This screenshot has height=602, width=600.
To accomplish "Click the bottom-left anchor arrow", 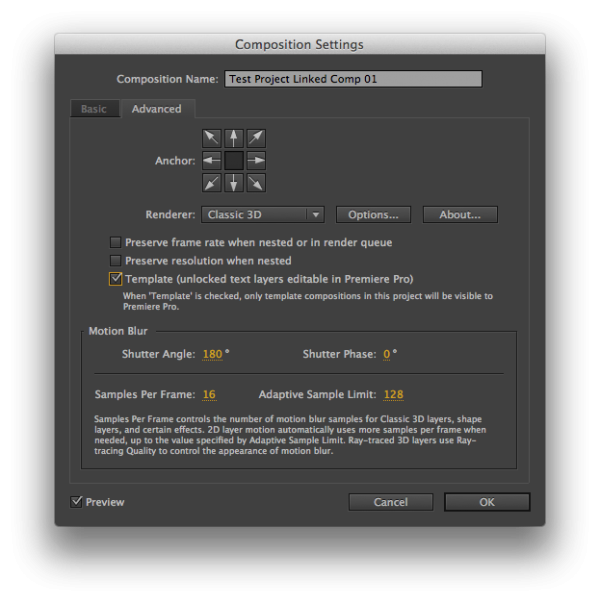I will tap(211, 182).
